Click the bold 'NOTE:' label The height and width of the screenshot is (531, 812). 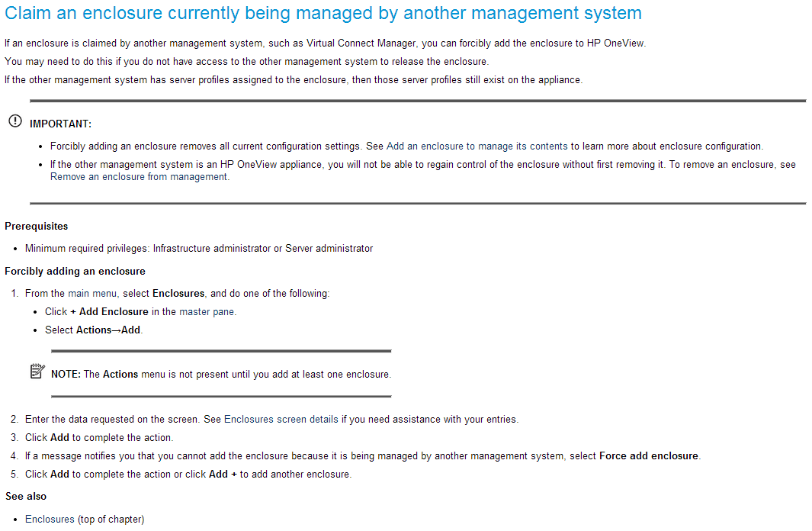pos(66,375)
